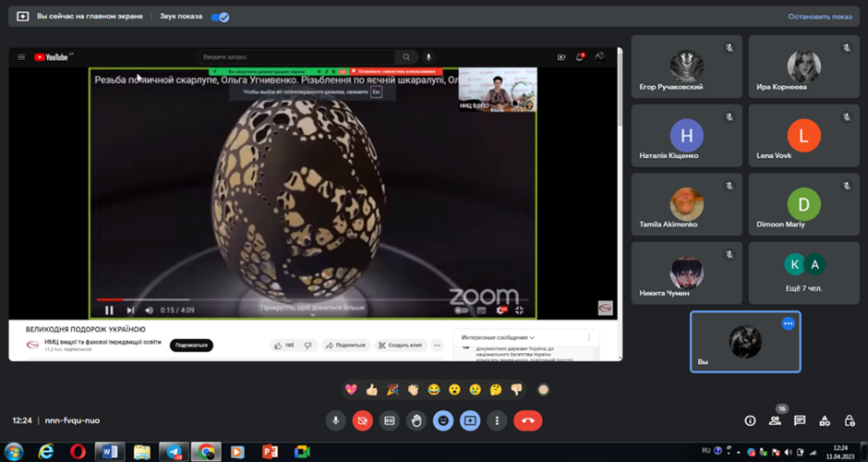Open options on your own Вы tile
The width and height of the screenshot is (868, 462).
pos(789,323)
